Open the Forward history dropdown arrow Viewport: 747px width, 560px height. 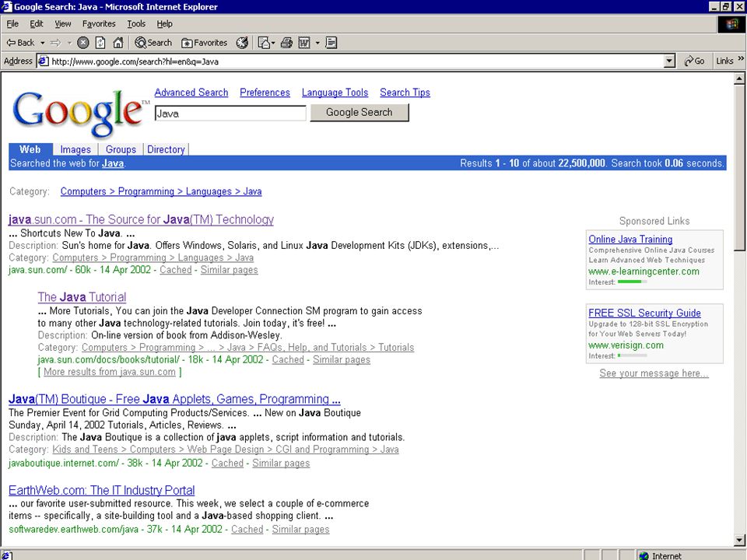click(x=69, y=43)
